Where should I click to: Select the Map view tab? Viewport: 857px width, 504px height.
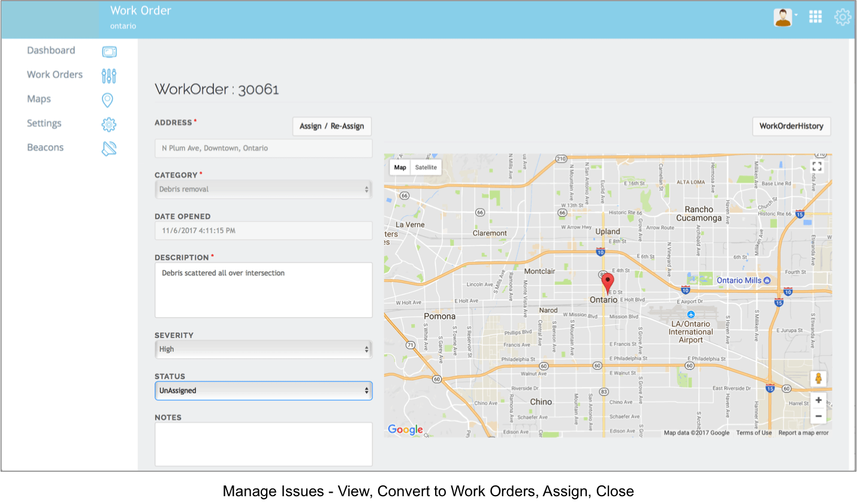(400, 168)
